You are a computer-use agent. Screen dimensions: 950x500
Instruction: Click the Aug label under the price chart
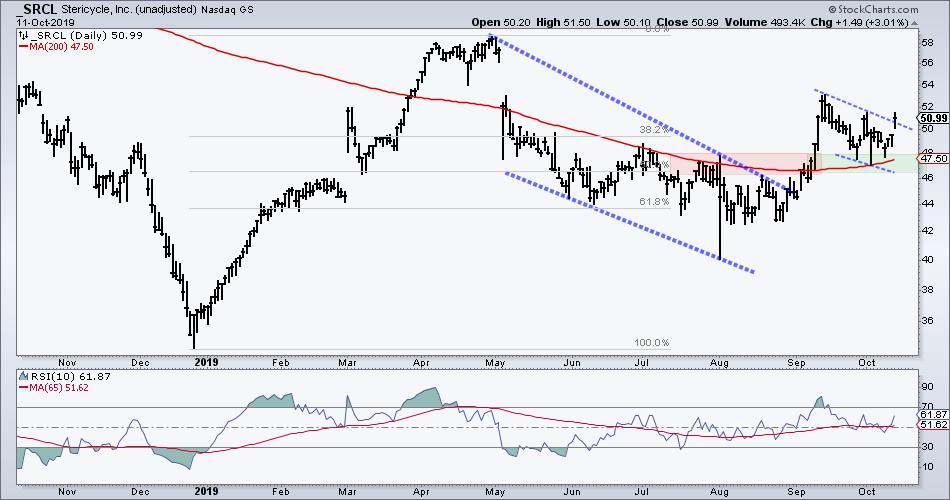[719, 362]
